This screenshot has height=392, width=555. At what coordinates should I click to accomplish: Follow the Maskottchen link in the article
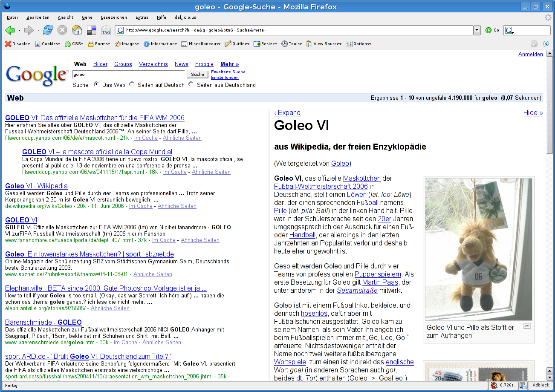coord(362,179)
